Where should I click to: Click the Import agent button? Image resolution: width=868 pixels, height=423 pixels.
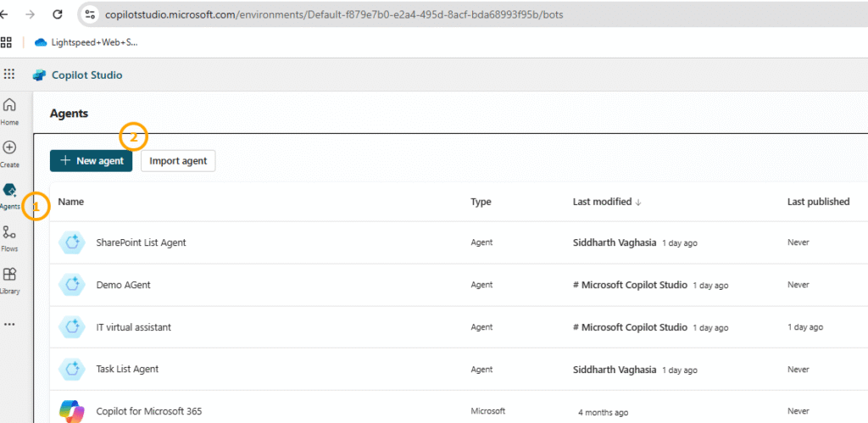tap(178, 161)
